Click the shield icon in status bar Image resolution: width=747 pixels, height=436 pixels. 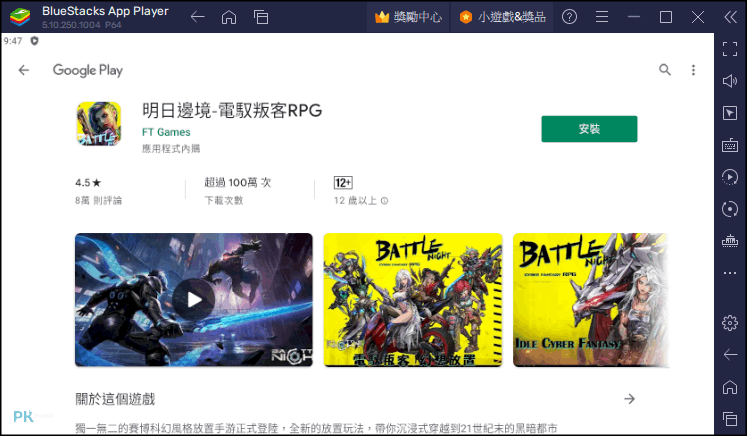coord(34,41)
